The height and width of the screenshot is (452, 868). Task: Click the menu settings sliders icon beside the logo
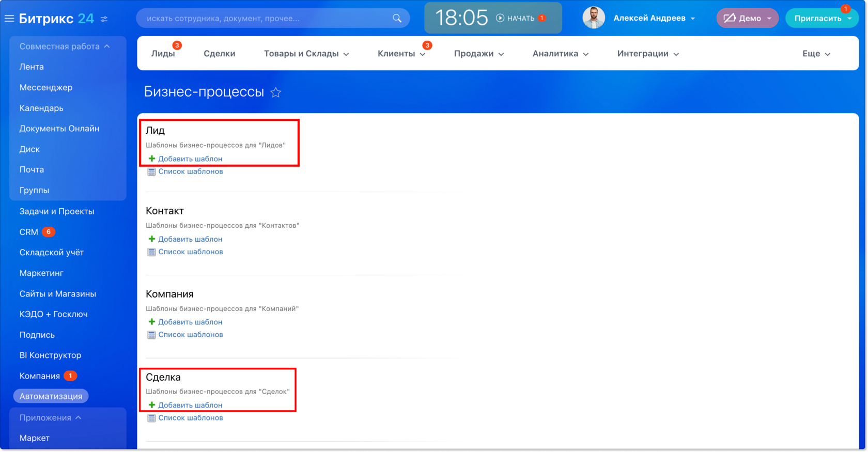pyautogui.click(x=104, y=19)
